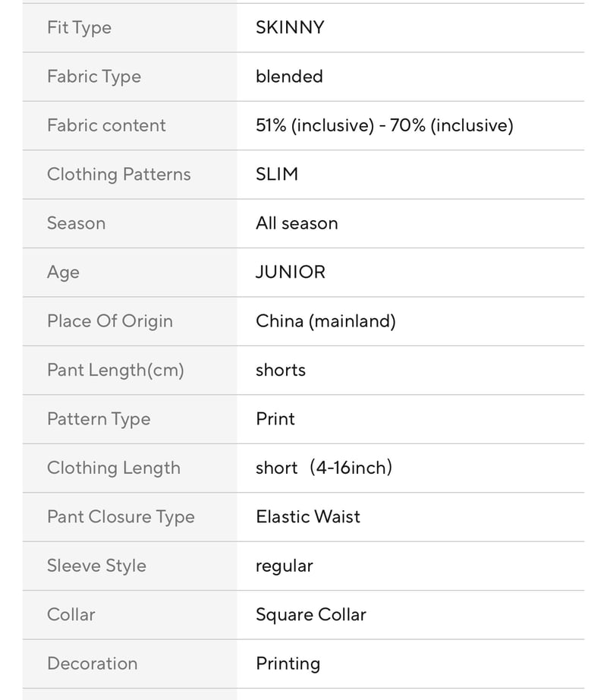Select the Elastic Waist closure value
Image resolution: width=607 pixels, height=700 pixels.
tap(308, 517)
